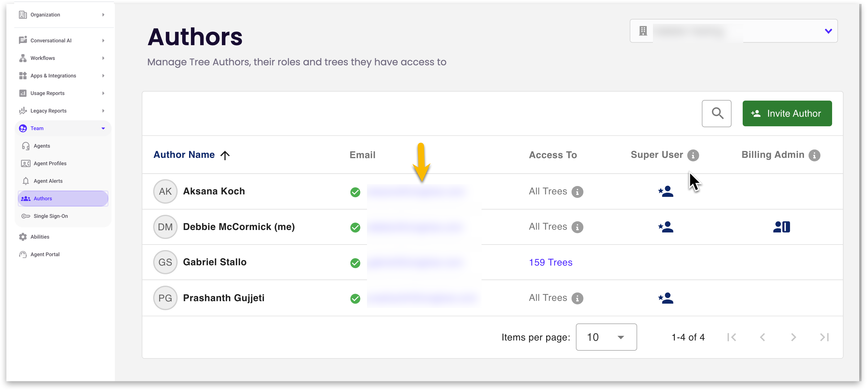Click next page arrow in pagination

coord(793,337)
